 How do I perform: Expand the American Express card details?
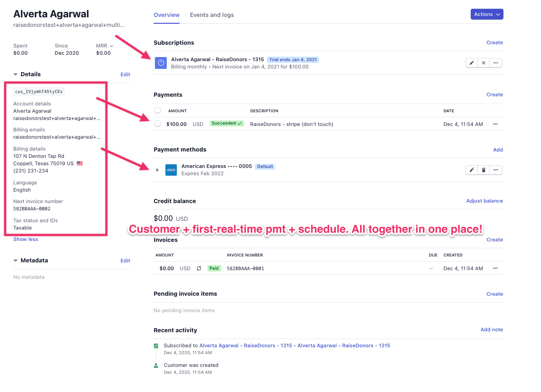click(157, 170)
